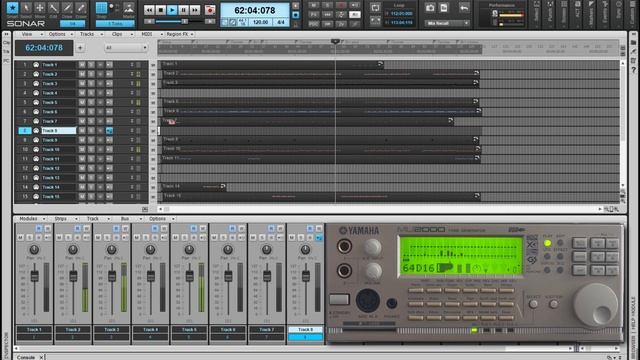This screenshot has height=360, width=640.
Task: Fast forward the transport
Action: (x=195, y=10)
